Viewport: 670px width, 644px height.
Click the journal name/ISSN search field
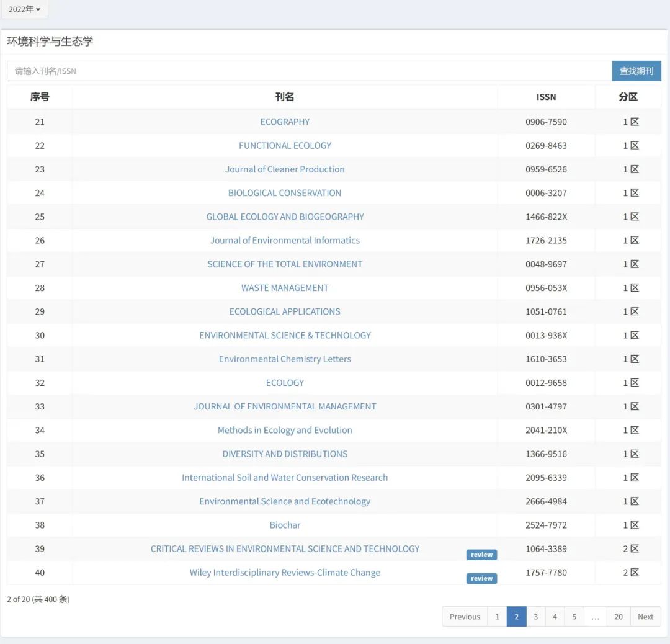pos(309,71)
